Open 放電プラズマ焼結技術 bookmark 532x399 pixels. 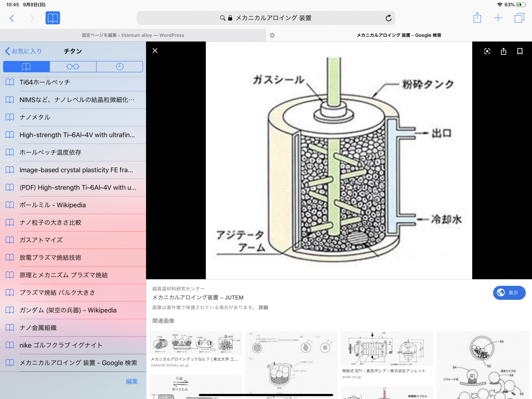click(73, 258)
